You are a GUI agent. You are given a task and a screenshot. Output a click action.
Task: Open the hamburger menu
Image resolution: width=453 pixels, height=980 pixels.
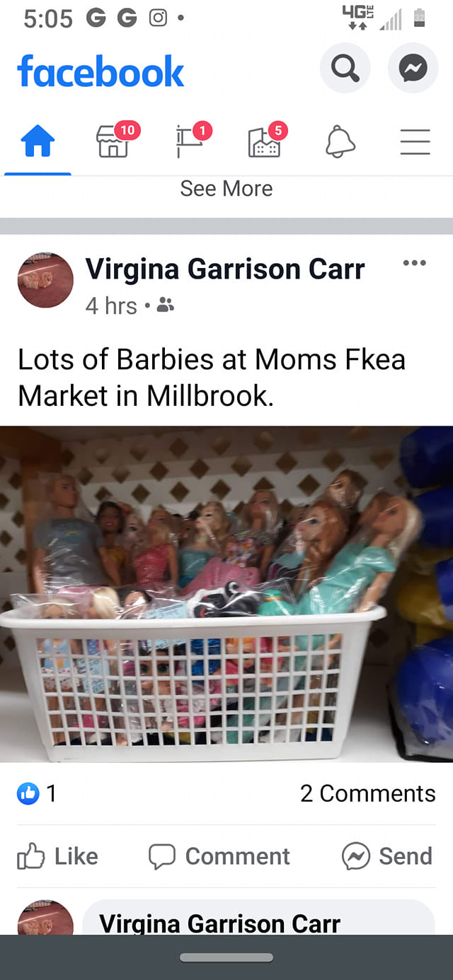(415, 141)
